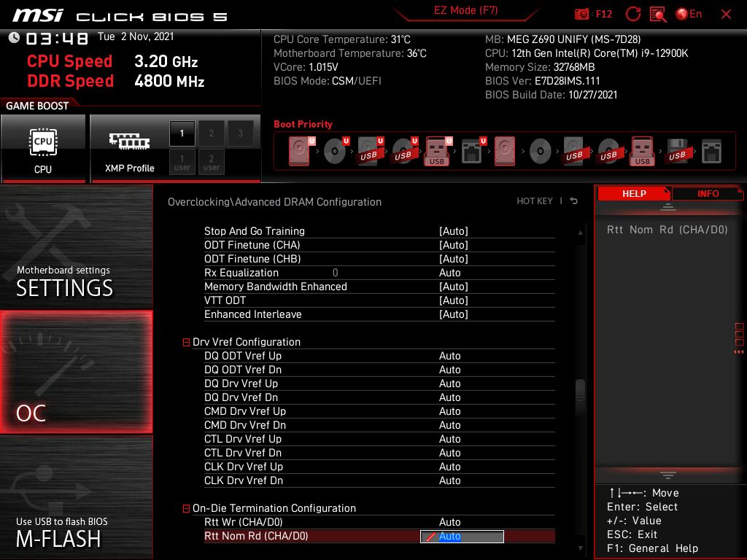Select the CMD Drv Vref Dn row
747x560 pixels.
tap(379, 425)
